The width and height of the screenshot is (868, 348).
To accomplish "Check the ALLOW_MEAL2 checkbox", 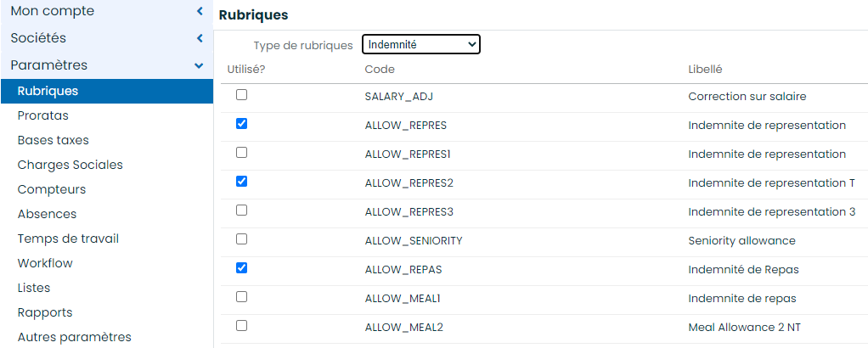I will click(x=241, y=325).
